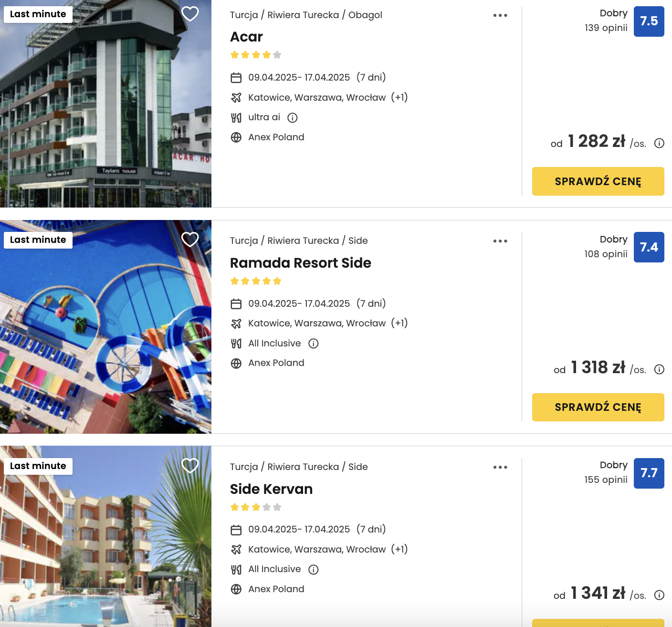Image resolution: width=672 pixels, height=627 pixels.
Task: Open Ramada Resort Side water slide photo
Action: point(105,327)
